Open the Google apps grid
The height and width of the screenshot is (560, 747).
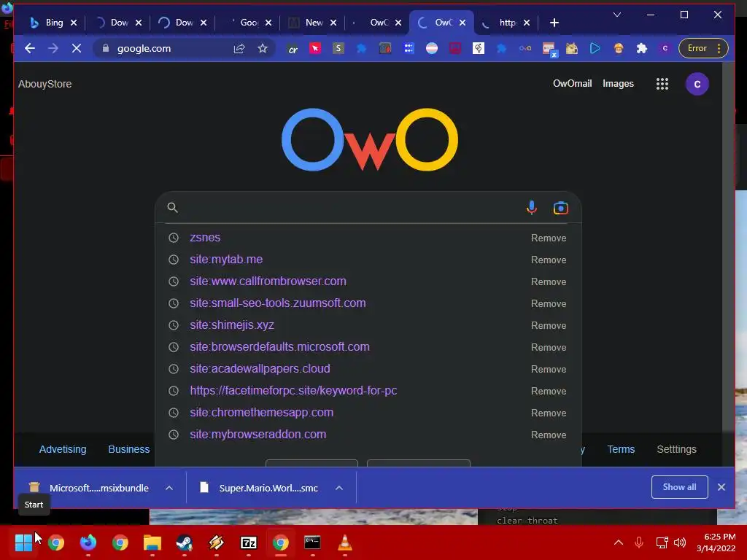tap(662, 84)
